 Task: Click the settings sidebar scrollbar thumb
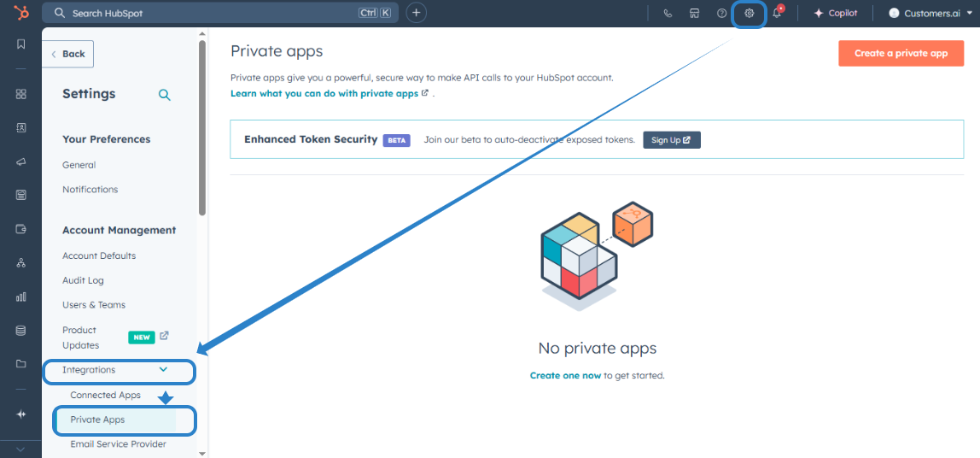201,128
